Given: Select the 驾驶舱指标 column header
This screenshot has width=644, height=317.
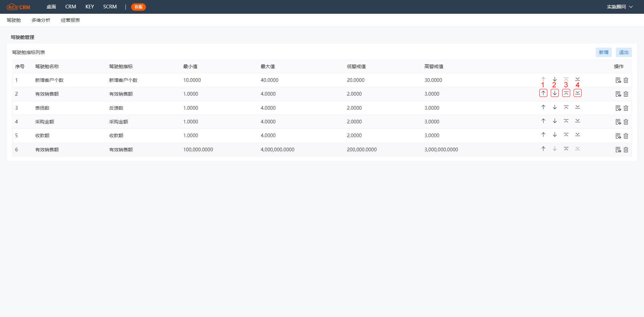Looking at the screenshot, I should (121, 66).
